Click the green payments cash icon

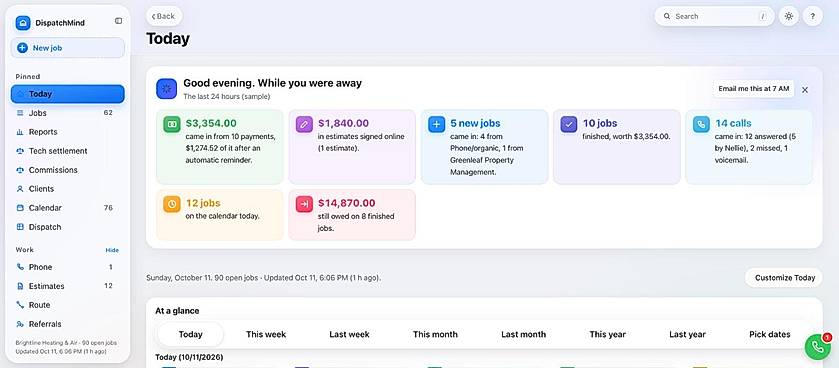pyautogui.click(x=172, y=125)
